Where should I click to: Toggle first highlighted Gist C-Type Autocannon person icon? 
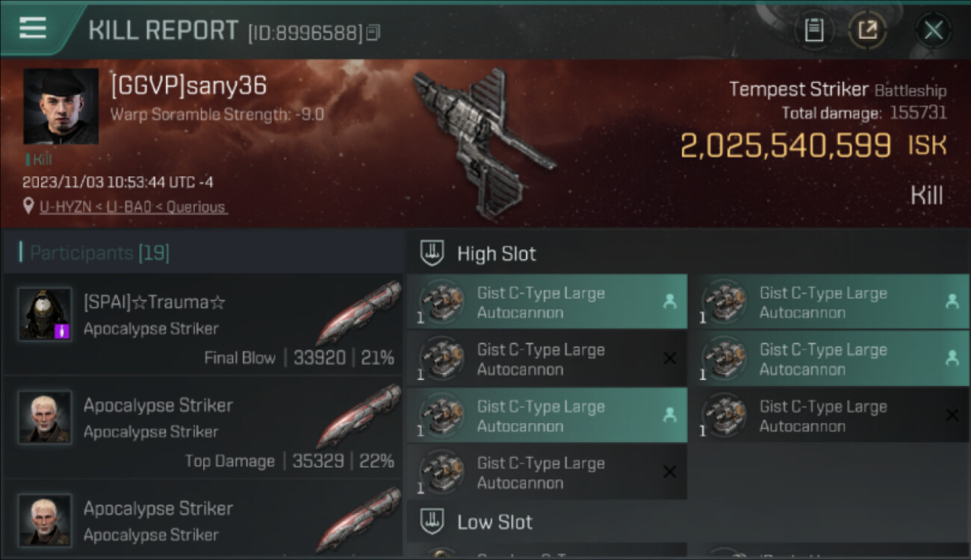tap(669, 302)
